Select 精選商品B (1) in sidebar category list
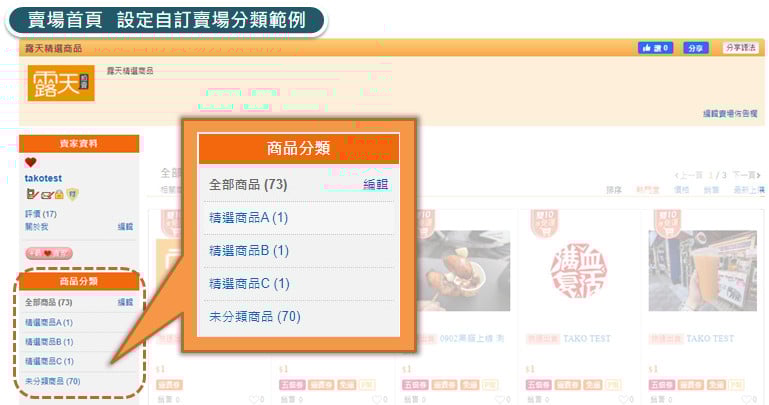The height and width of the screenshot is (405, 769). 49,342
